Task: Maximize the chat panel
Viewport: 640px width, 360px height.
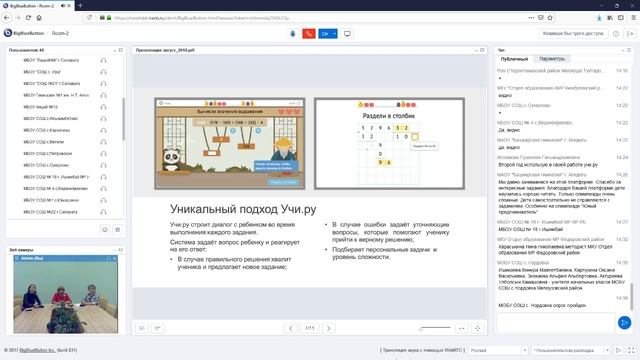Action: coord(629,50)
